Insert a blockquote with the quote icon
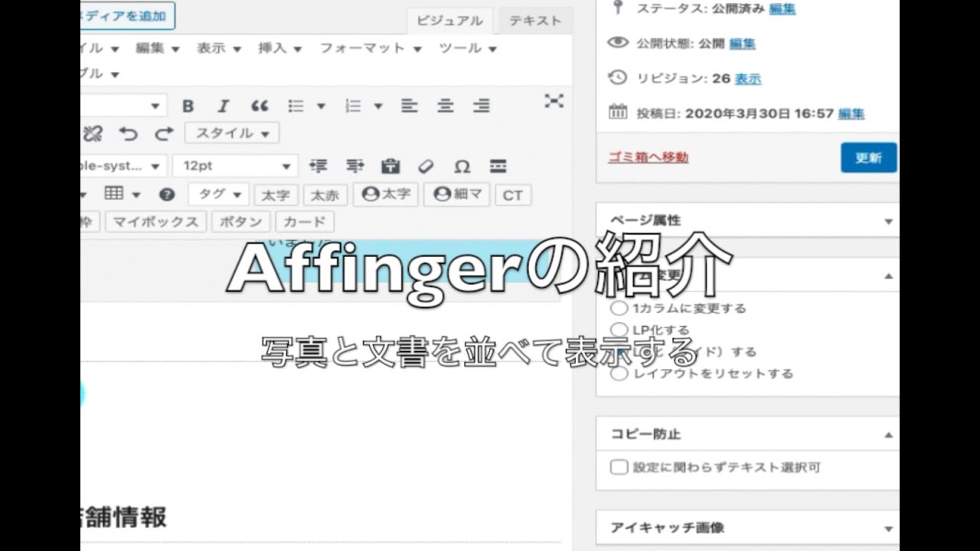The width and height of the screenshot is (980, 551). [x=260, y=106]
